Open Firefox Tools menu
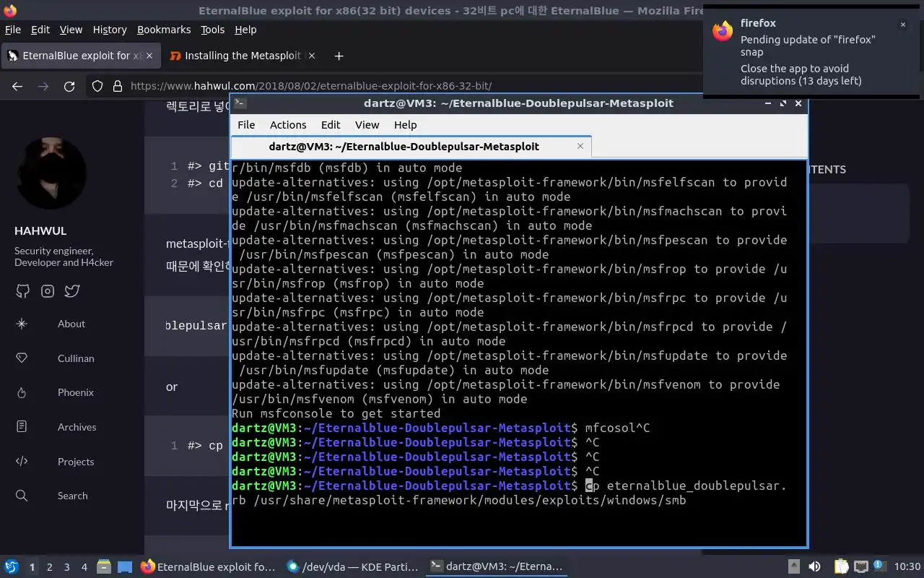924x578 pixels. [213, 30]
